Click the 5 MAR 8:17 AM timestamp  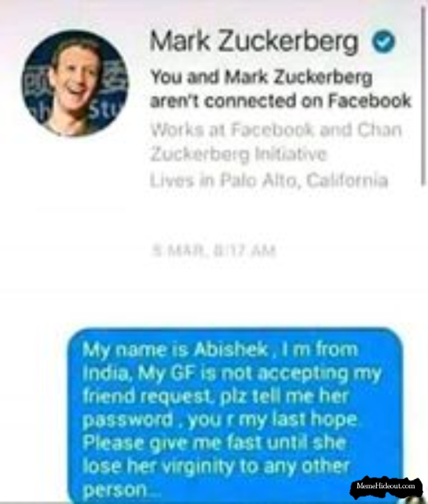click(214, 251)
